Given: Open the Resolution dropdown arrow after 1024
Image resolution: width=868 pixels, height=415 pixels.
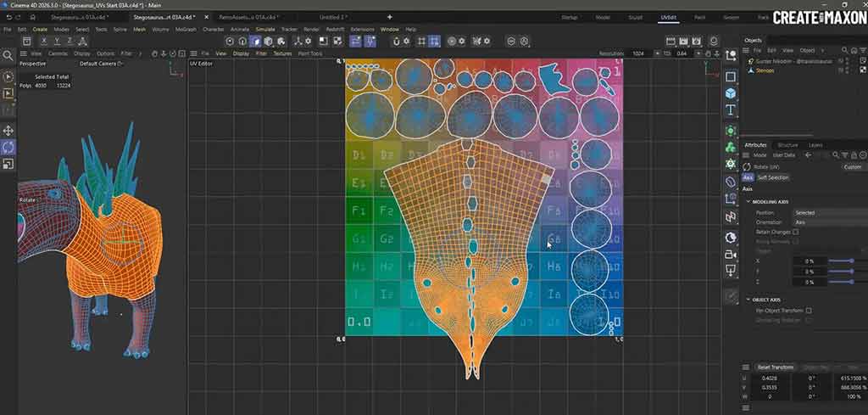Looking at the screenshot, I should pos(657,53).
